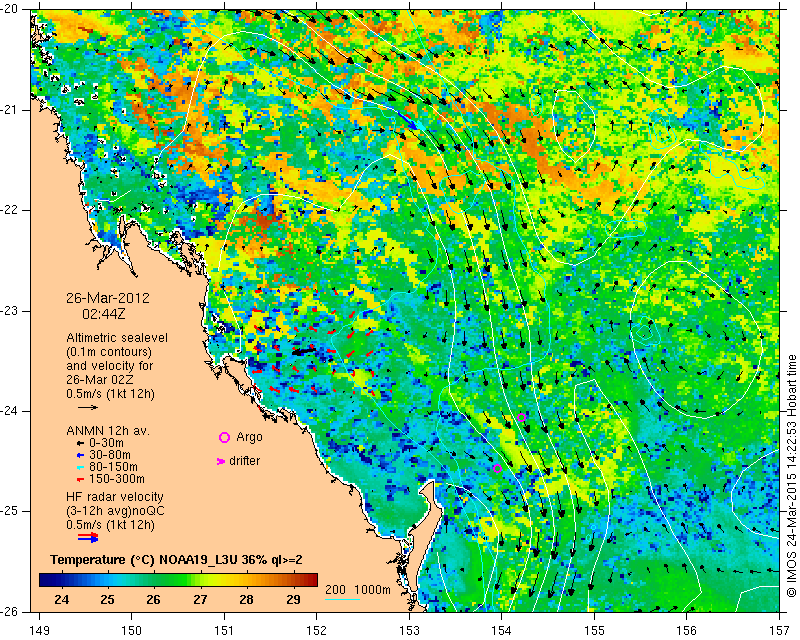Click the black 0-30m arrow legend symbol
Viewport: 800px width, 640px height.
pos(80,444)
